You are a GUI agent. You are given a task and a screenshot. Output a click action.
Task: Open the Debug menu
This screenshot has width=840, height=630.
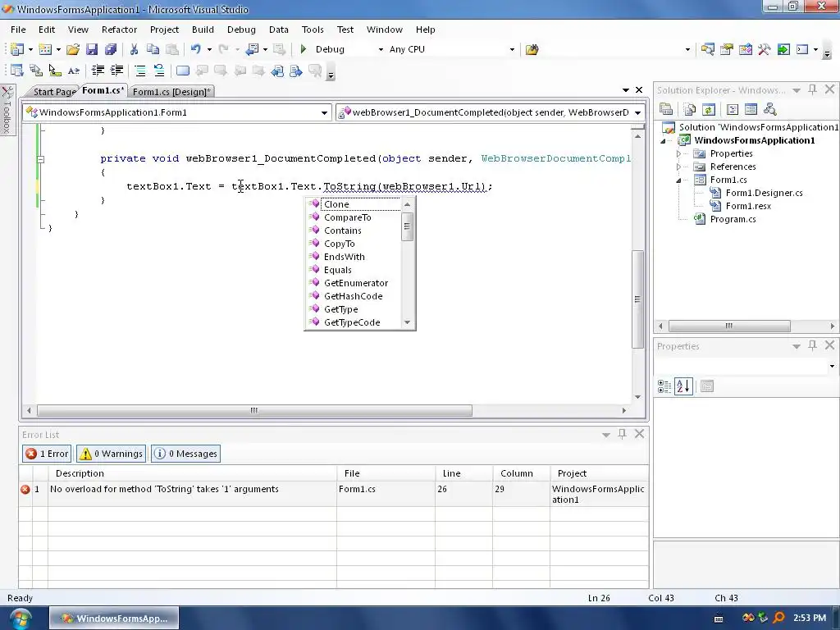pyautogui.click(x=241, y=30)
